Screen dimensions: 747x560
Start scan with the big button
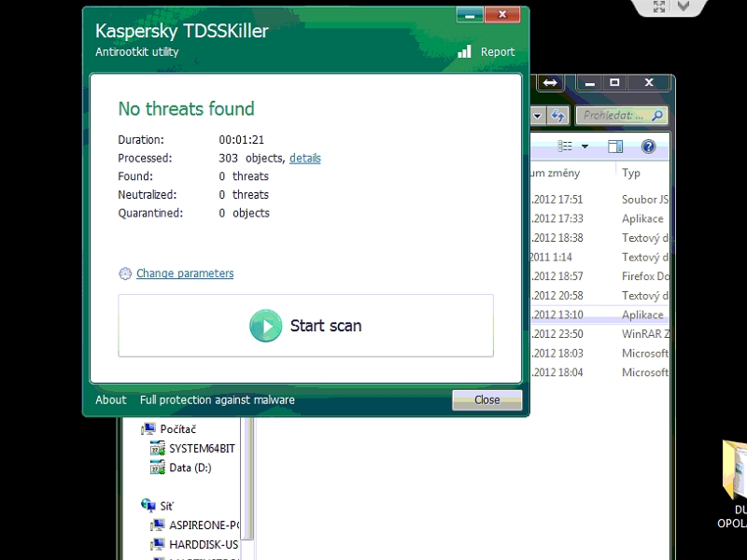coord(306,326)
